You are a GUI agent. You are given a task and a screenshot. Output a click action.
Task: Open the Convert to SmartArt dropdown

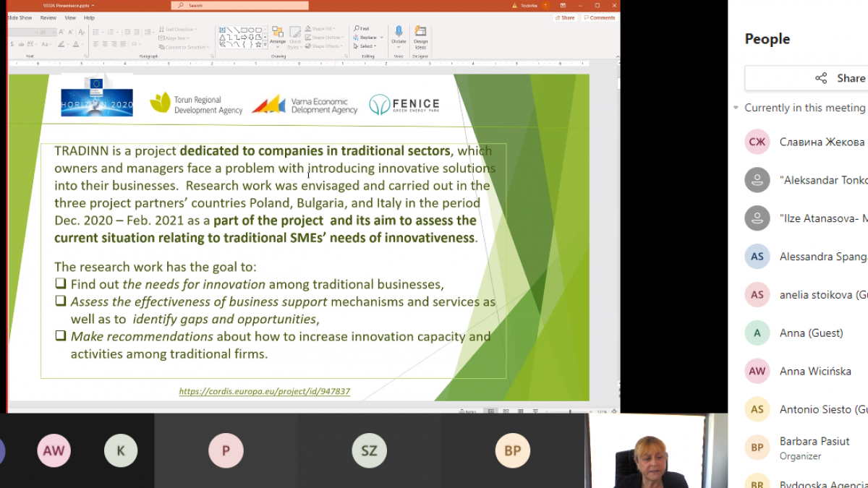pos(184,47)
